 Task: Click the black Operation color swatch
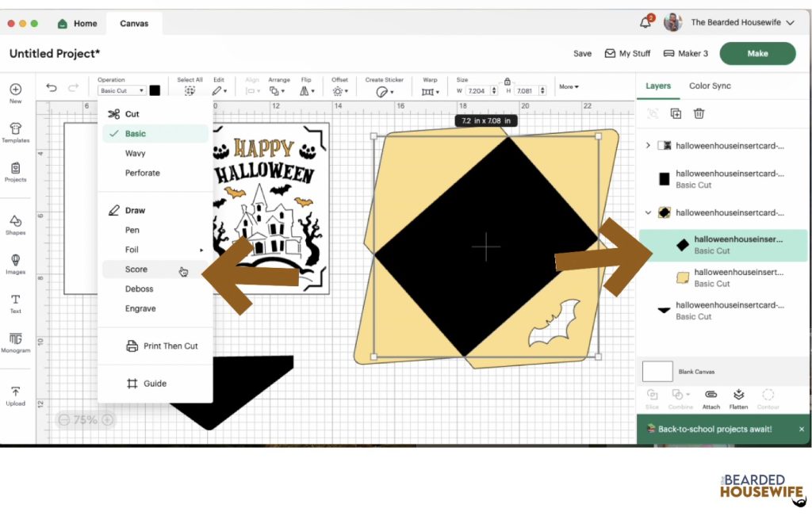pyautogui.click(x=155, y=90)
